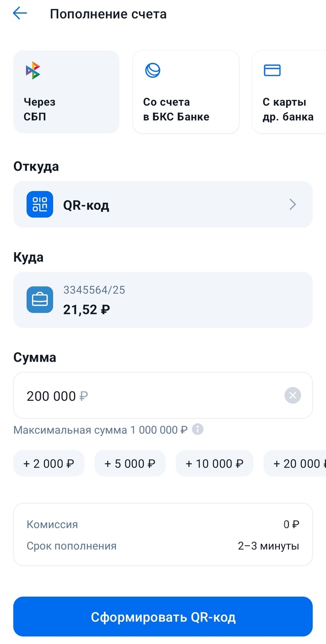Select the 'Через СБП' top-up method
The width and height of the screenshot is (326, 644).
point(66,91)
